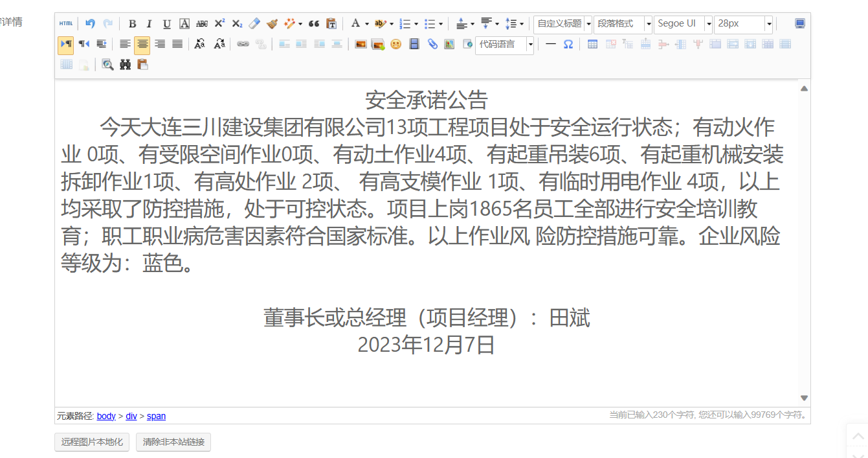This screenshot has width=868, height=458.
Task: Open font color palette arrow
Action: point(367,24)
